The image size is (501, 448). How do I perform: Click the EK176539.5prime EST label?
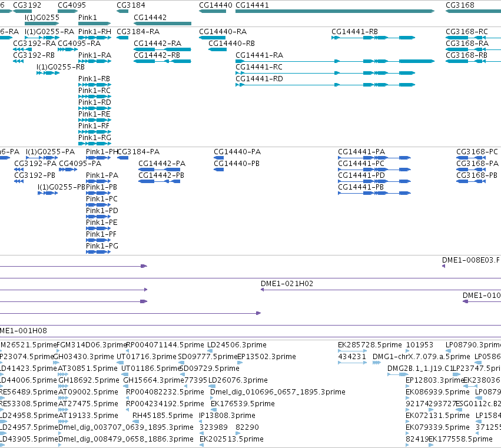(x=243, y=404)
